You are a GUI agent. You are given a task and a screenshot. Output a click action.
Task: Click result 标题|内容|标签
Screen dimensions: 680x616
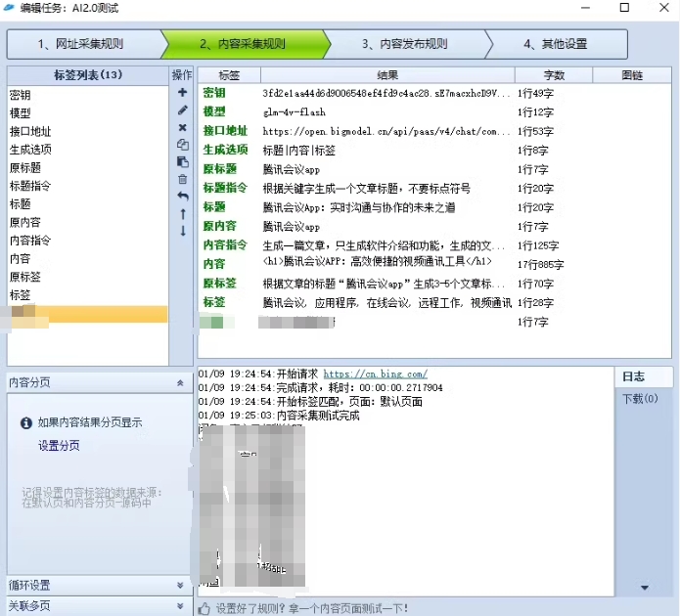pyautogui.click(x=298, y=151)
